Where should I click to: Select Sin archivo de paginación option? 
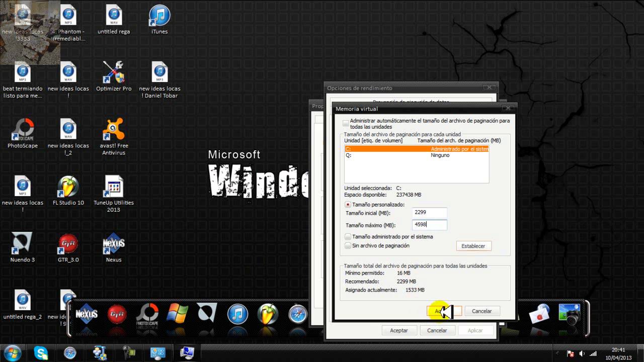pos(348,245)
